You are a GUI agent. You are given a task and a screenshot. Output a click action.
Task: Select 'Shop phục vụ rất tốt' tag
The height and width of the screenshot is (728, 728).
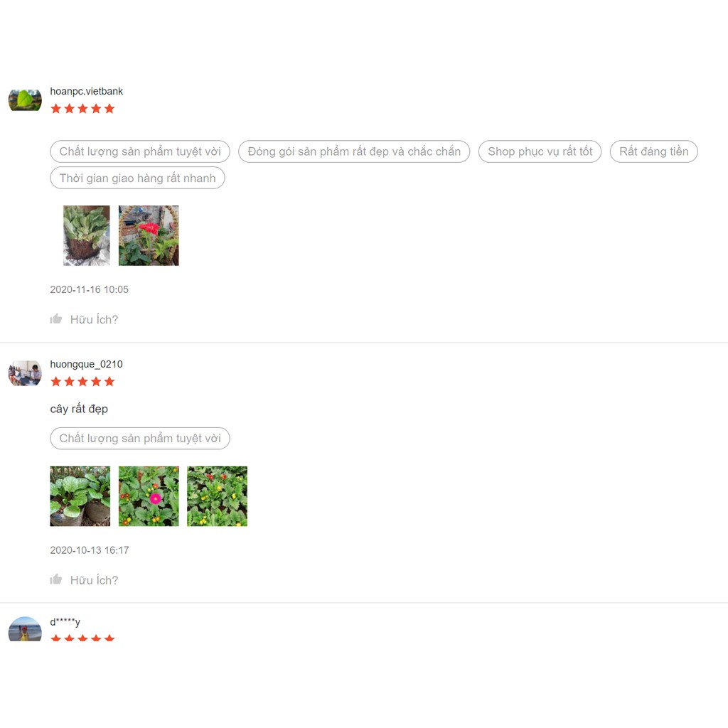540,151
